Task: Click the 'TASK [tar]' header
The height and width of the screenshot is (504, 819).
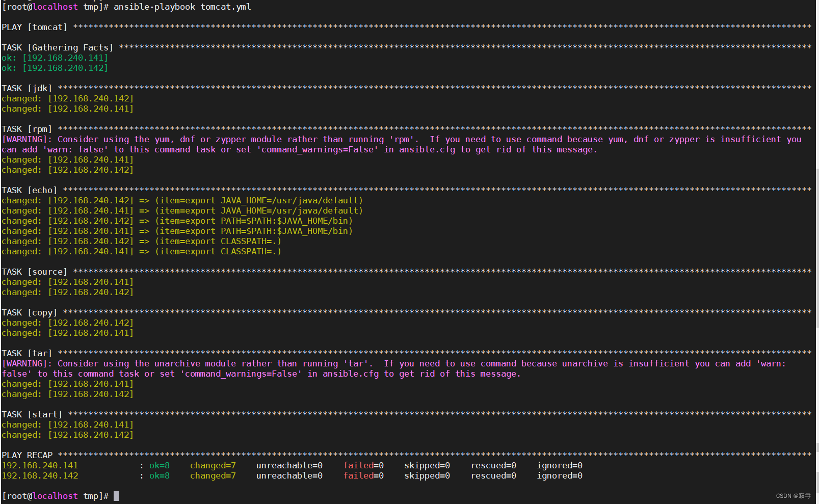Action: (x=27, y=354)
